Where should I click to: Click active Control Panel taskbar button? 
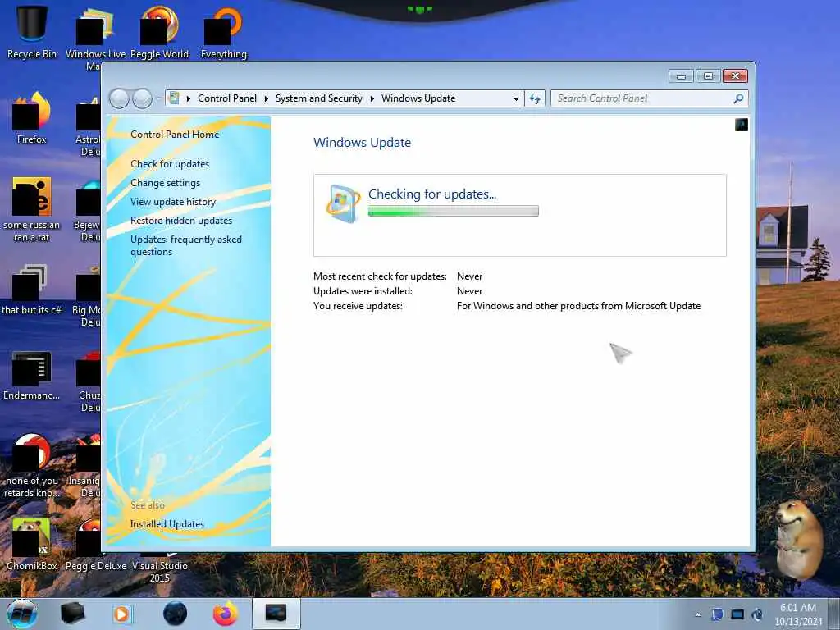click(276, 614)
